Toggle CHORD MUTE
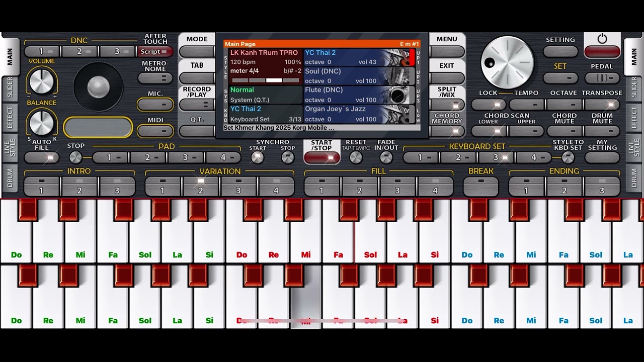 (x=564, y=131)
